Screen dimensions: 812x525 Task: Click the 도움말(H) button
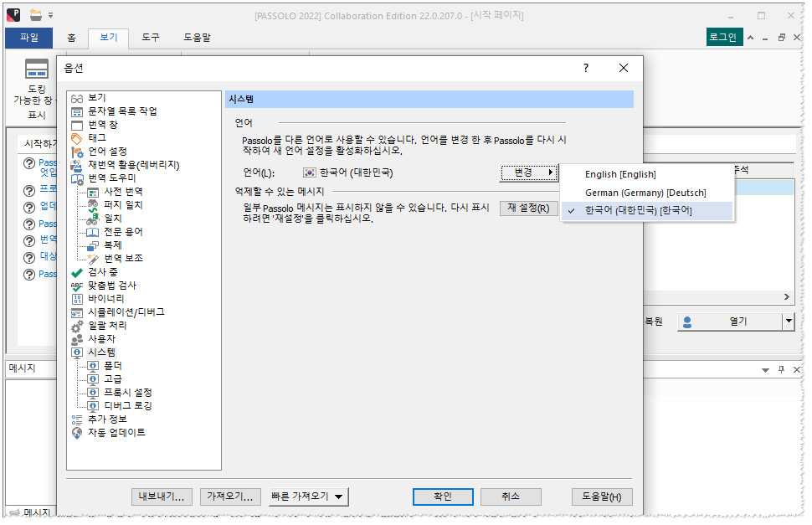click(602, 497)
